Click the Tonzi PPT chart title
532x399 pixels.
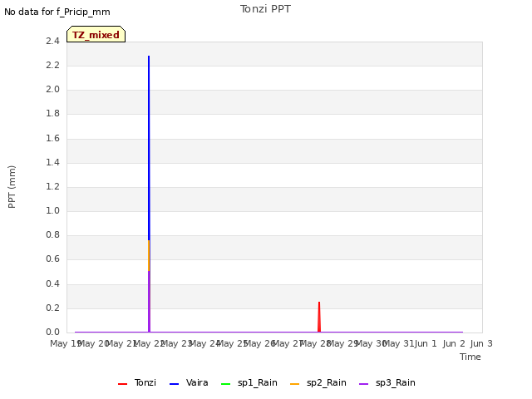point(266,9)
